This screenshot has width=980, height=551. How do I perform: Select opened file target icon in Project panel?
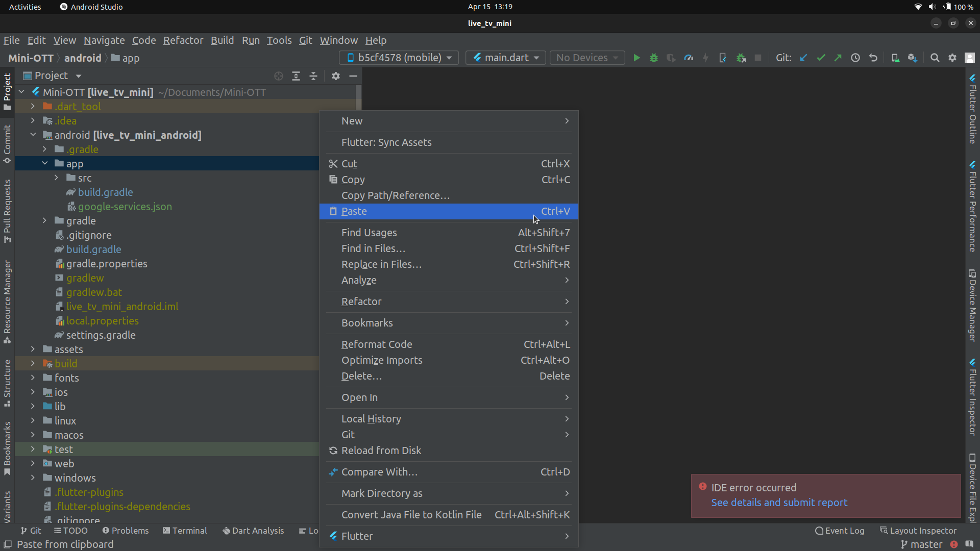click(279, 76)
